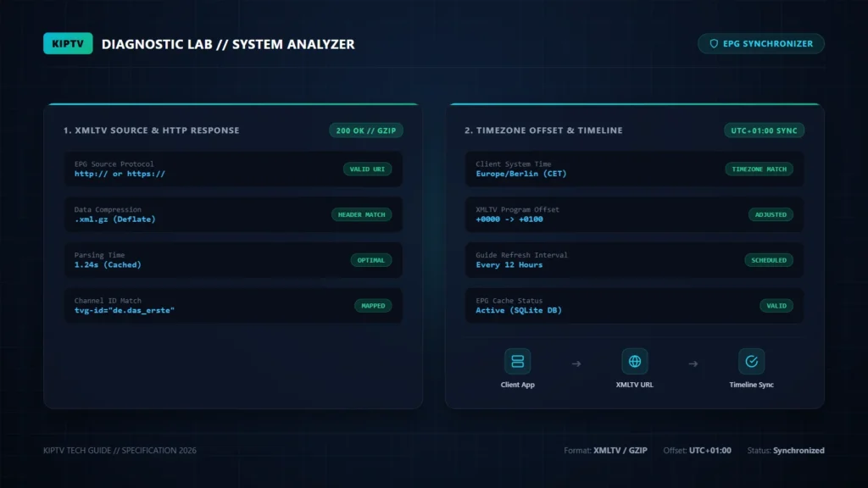Click the Timeline Sync checkmark icon
This screenshot has height=488, width=868.
751,361
